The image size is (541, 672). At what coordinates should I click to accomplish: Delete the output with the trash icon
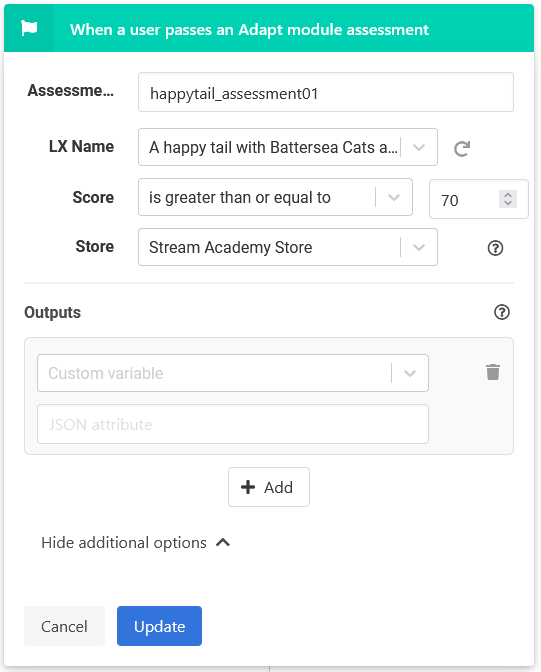coord(493,372)
